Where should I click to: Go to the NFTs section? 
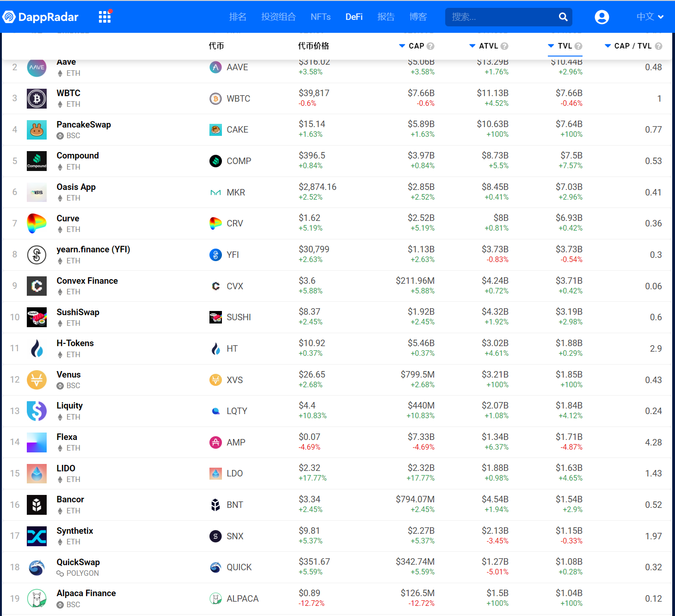tap(320, 17)
